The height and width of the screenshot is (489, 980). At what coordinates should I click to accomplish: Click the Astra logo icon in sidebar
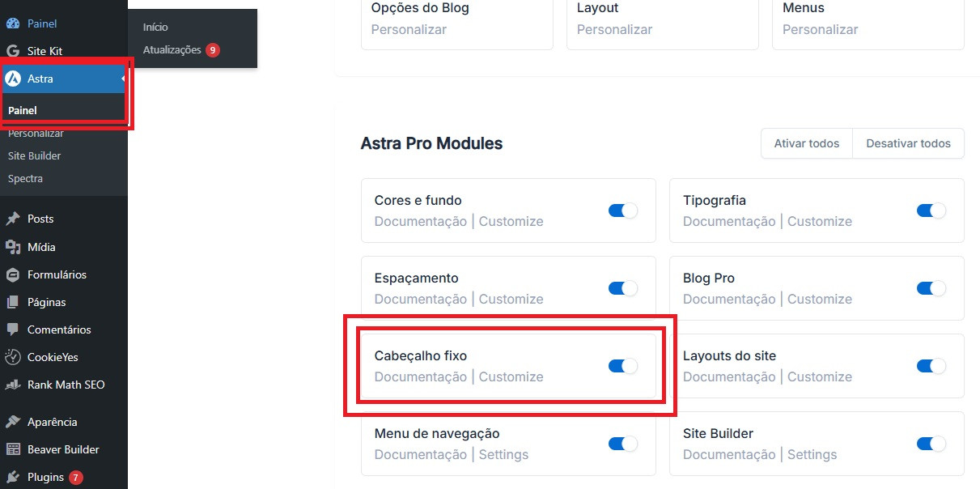pos(13,79)
